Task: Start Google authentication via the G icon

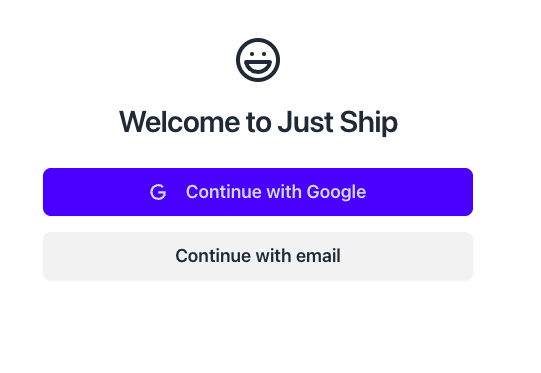Action: tap(158, 192)
